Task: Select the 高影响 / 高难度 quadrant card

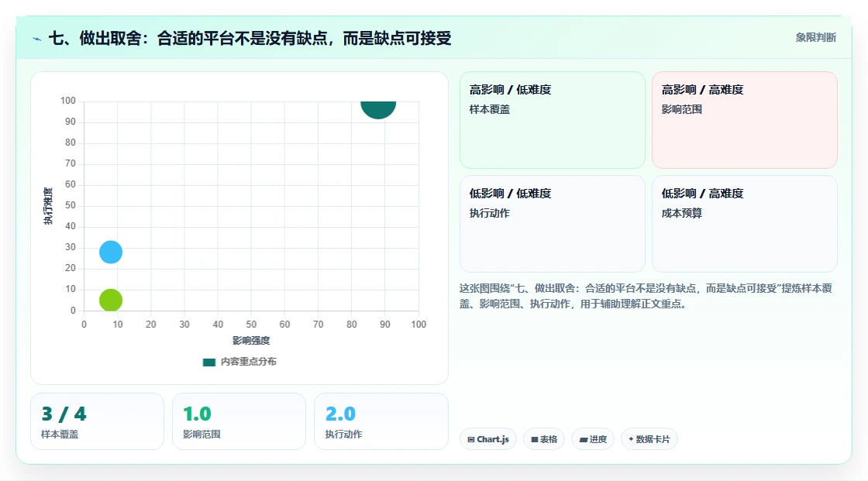Action: coord(745,120)
